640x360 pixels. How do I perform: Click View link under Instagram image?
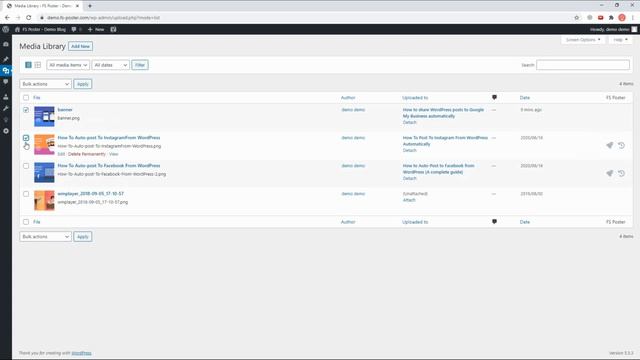point(113,154)
